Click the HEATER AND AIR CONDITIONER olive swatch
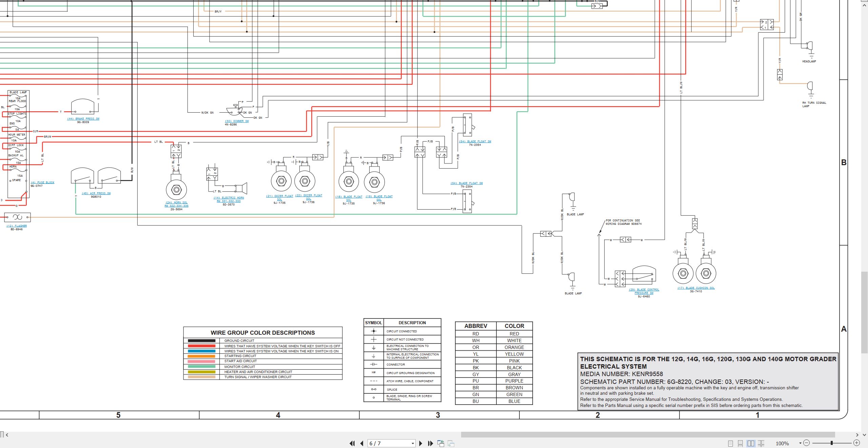This screenshot has width=868, height=448. [x=201, y=372]
